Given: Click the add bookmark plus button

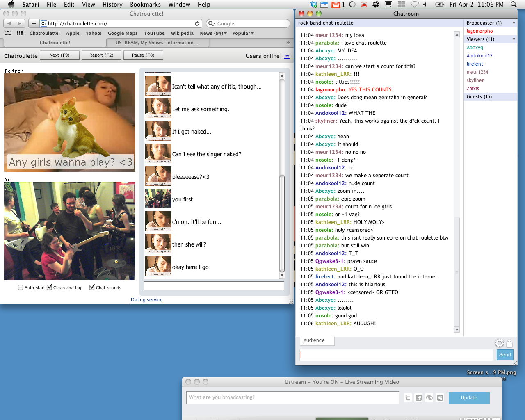Looking at the screenshot, I should coord(34,23).
